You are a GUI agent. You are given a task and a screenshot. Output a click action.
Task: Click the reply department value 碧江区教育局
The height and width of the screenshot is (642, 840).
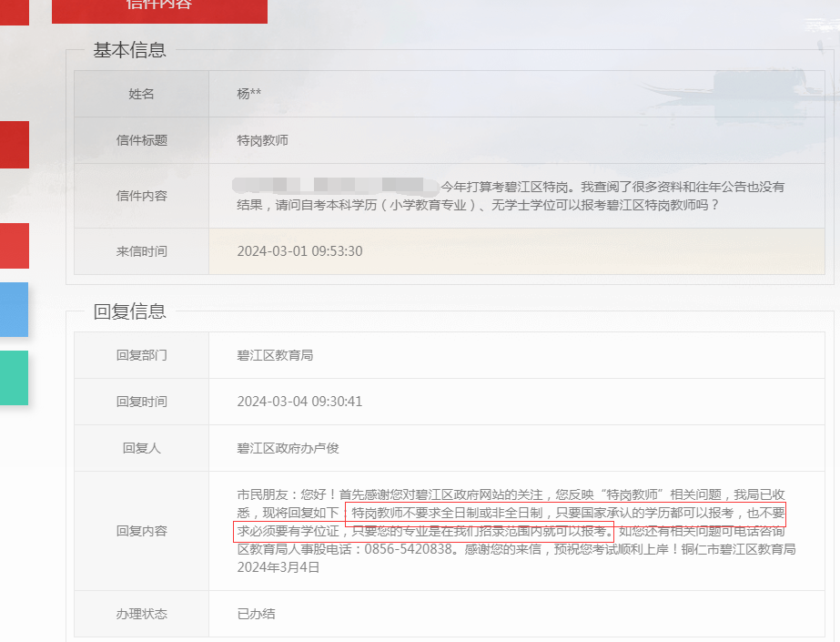275,355
